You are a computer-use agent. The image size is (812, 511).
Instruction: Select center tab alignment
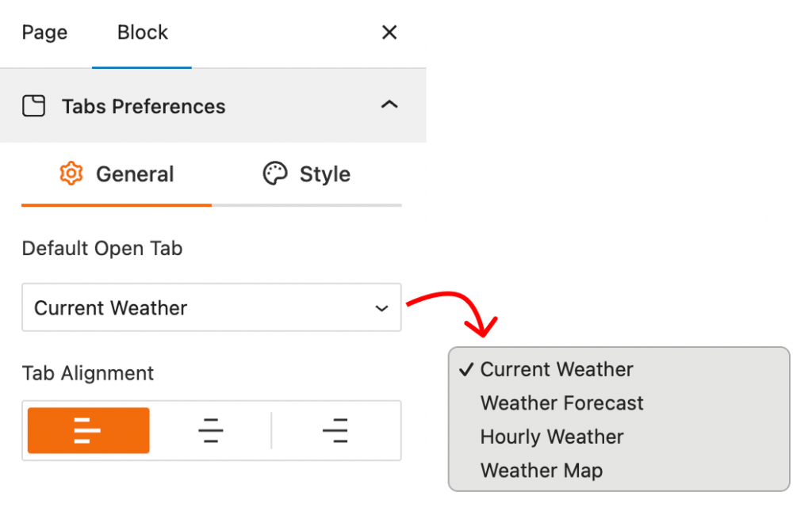(211, 430)
